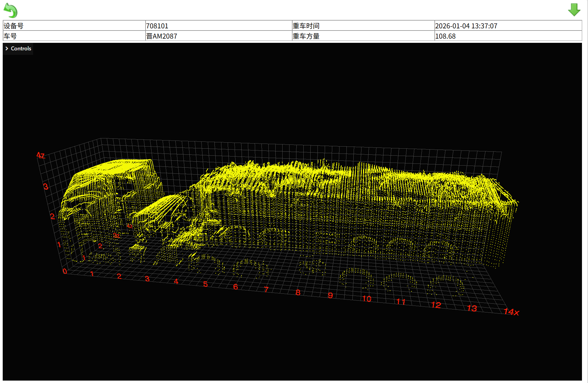
Task: Click the z-axis tick label 3
Action: pos(46,187)
